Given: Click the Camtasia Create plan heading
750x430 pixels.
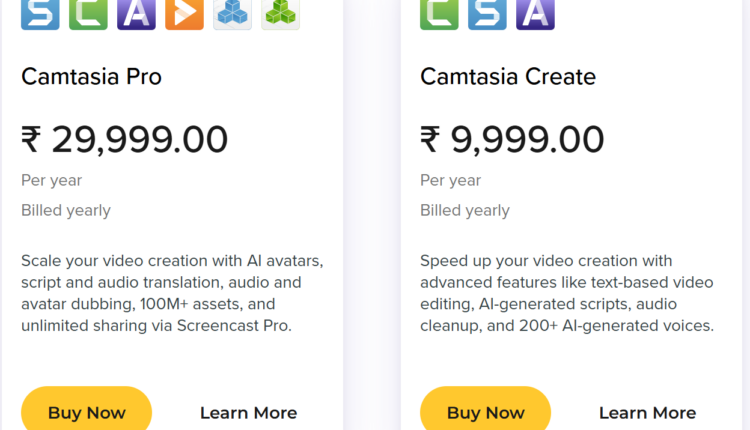Looking at the screenshot, I should click(x=507, y=77).
